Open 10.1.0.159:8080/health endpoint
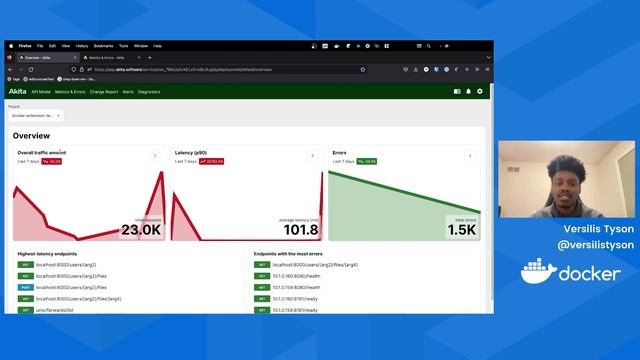The image size is (640, 360). click(287, 288)
